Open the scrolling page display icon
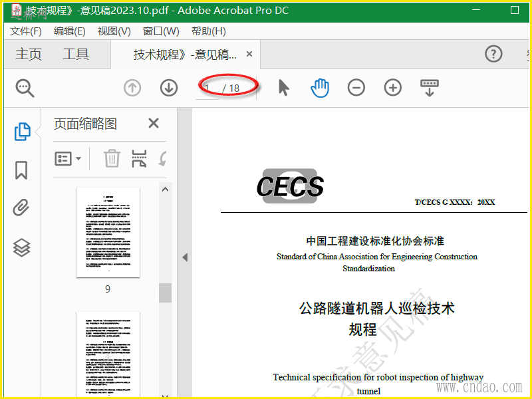The image size is (532, 399). tap(429, 88)
